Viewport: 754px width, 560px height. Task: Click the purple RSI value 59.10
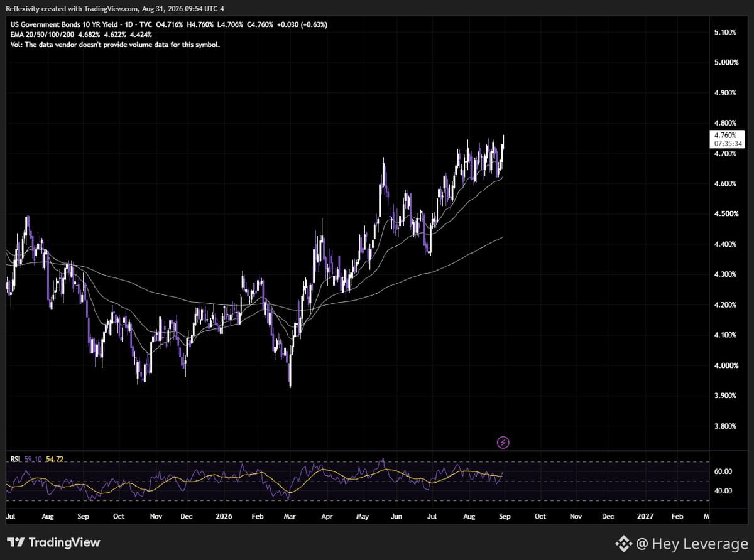coord(33,460)
